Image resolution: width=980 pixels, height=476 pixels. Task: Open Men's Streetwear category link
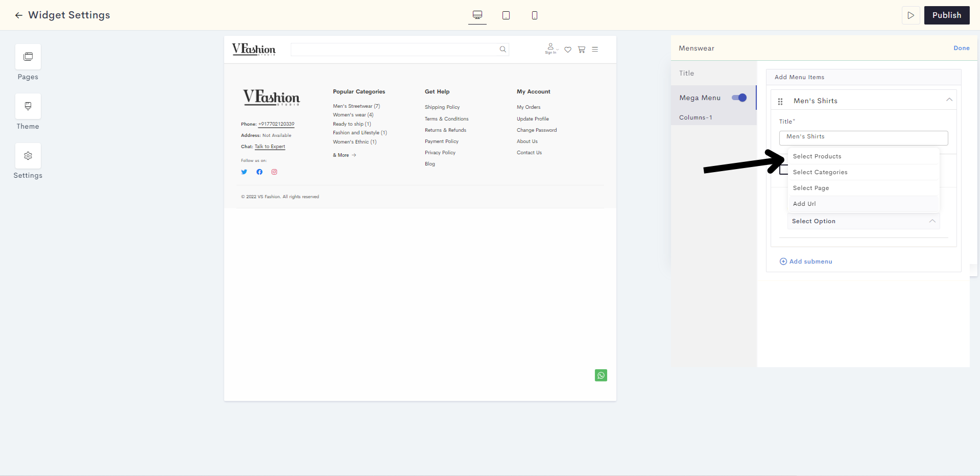point(356,106)
